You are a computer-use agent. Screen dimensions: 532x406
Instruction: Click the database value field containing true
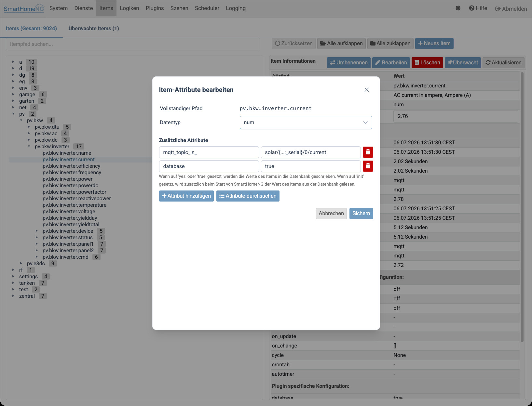310,166
